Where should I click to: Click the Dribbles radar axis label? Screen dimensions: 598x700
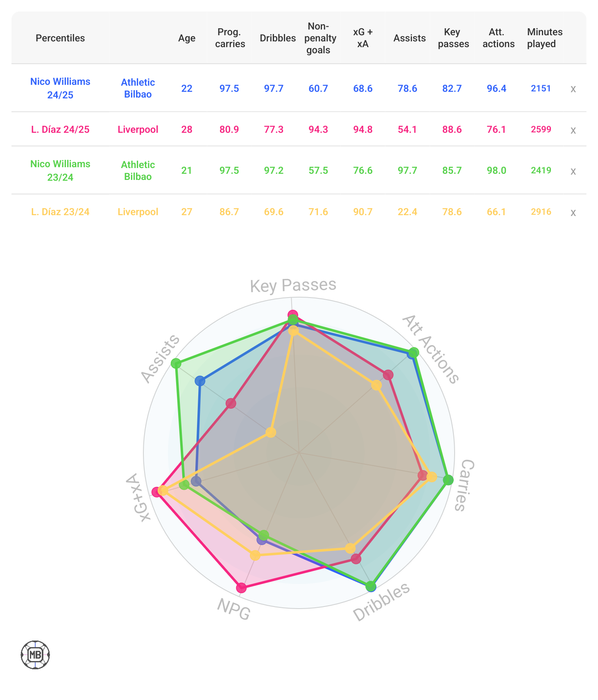[381, 602]
